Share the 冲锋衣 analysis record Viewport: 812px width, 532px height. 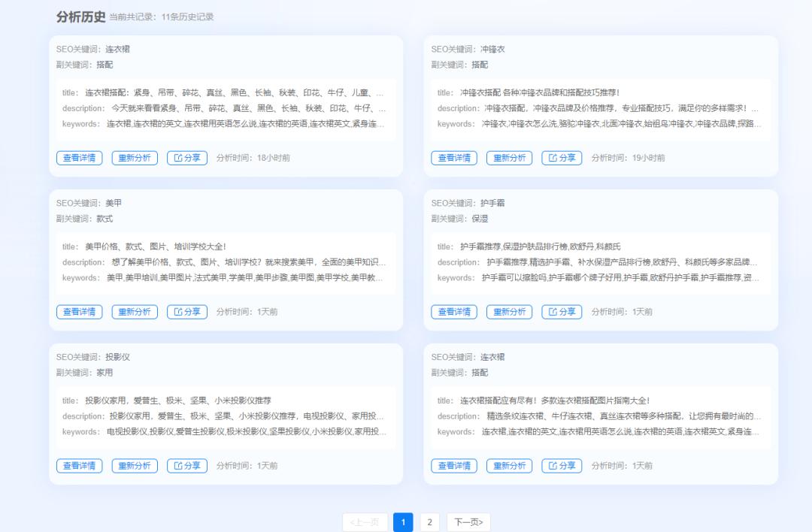tap(561, 158)
